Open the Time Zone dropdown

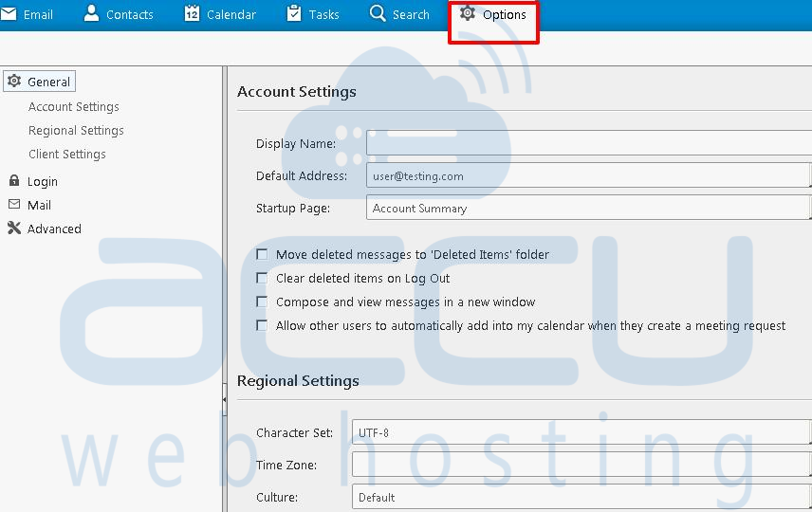coord(581,465)
